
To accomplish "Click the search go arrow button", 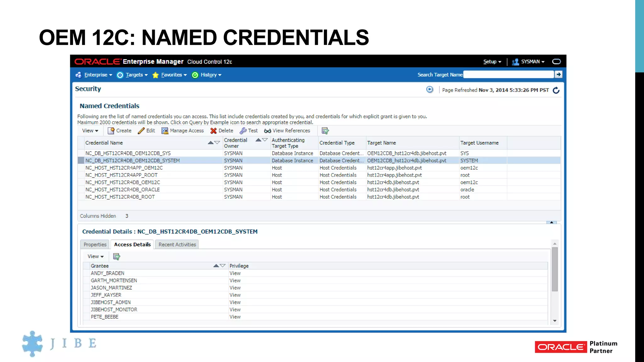I will click(558, 74).
